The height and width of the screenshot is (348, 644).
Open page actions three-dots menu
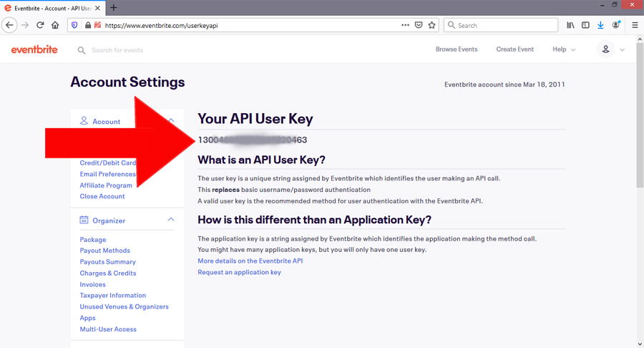point(406,25)
